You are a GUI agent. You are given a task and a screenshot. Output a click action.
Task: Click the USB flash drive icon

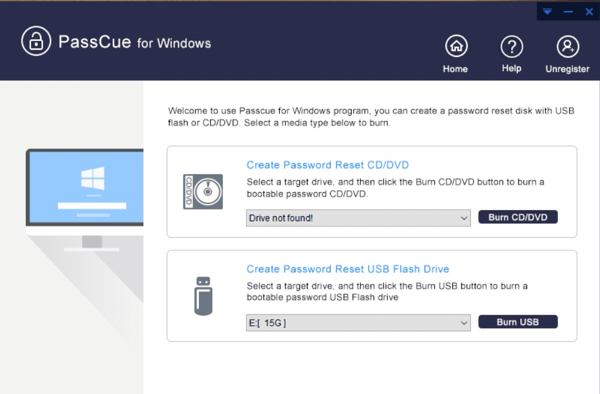(203, 296)
